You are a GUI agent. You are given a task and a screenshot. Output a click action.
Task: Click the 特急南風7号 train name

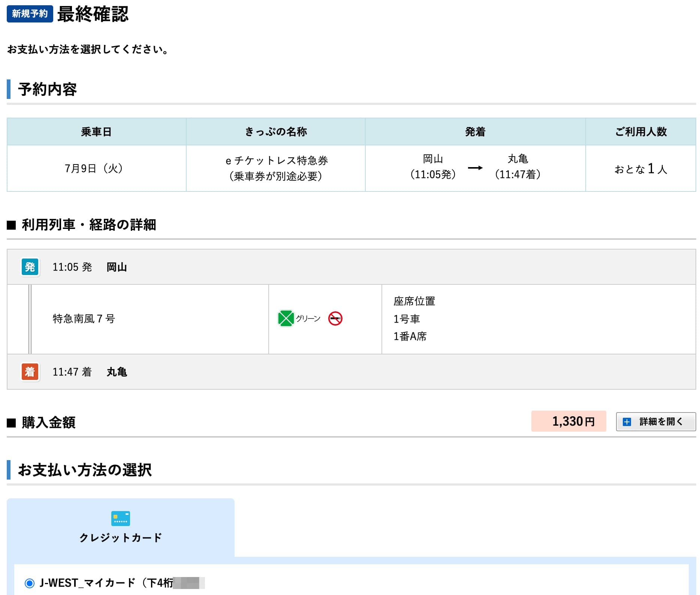click(x=84, y=318)
